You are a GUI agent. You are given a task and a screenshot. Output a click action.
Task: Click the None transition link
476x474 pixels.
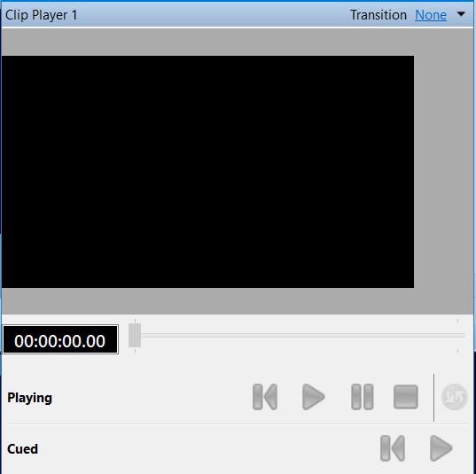click(431, 15)
